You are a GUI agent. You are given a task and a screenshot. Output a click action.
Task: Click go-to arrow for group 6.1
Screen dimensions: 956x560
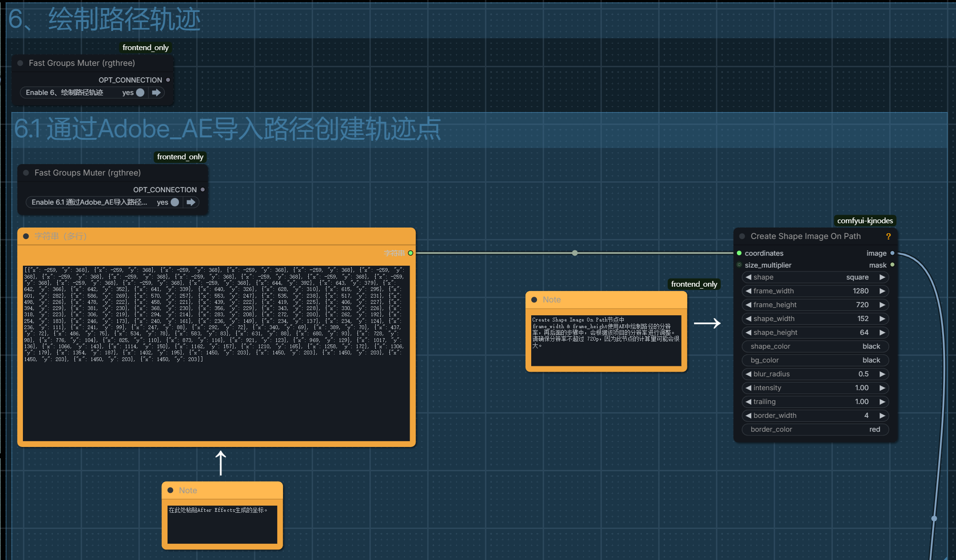[191, 202]
